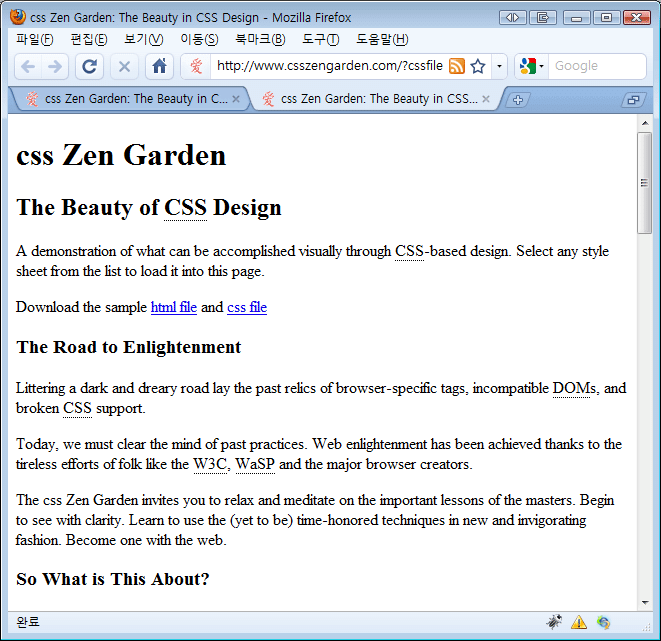Go forward to the next page

pyautogui.click(x=55, y=66)
